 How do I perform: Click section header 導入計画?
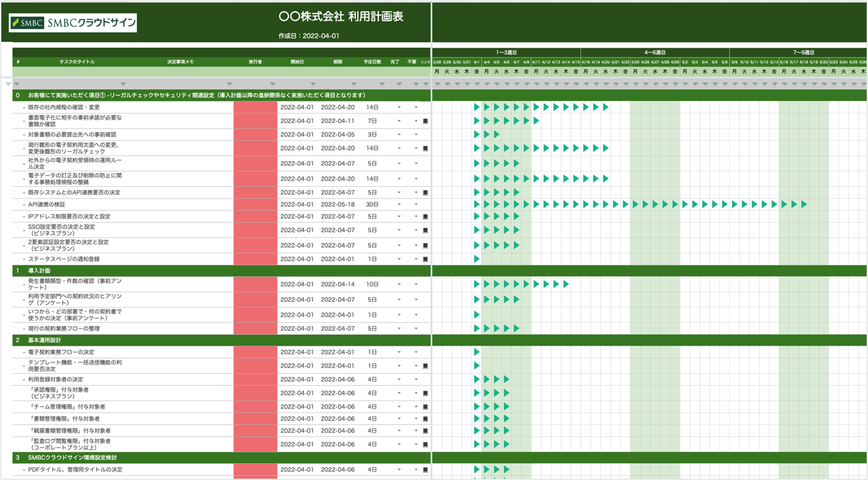(x=39, y=271)
